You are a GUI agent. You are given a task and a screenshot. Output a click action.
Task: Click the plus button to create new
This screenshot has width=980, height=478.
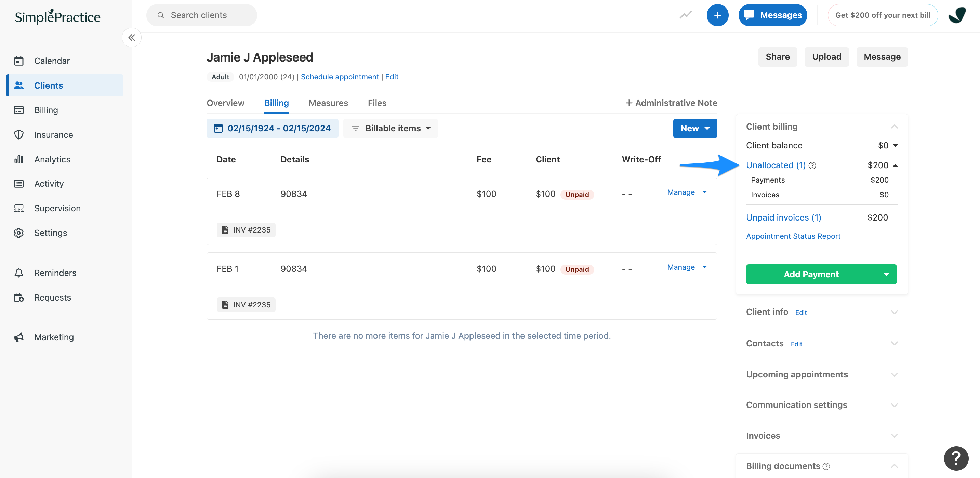[x=717, y=15]
